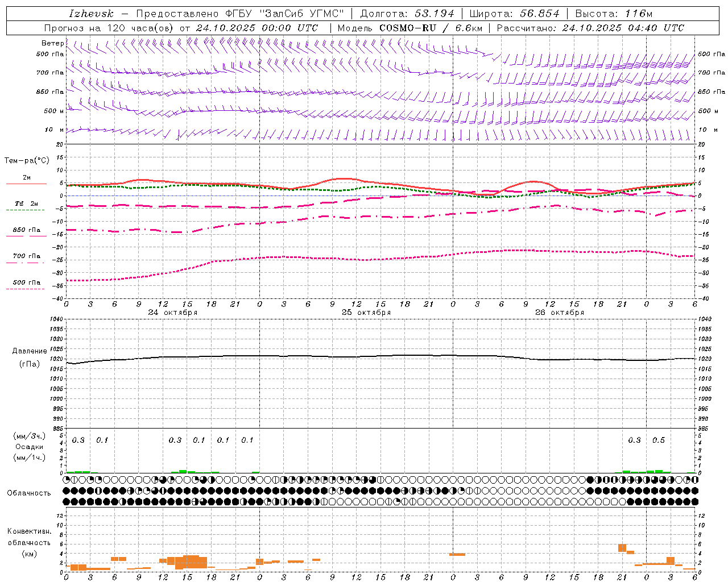728x582 pixels.
Task: Click the 500 м wind level label on right
Action: [708, 111]
